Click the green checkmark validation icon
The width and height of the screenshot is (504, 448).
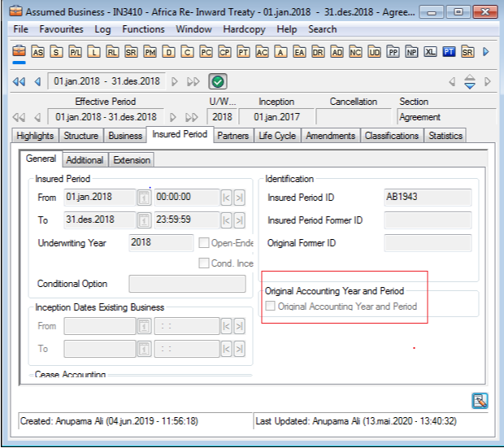(x=218, y=81)
